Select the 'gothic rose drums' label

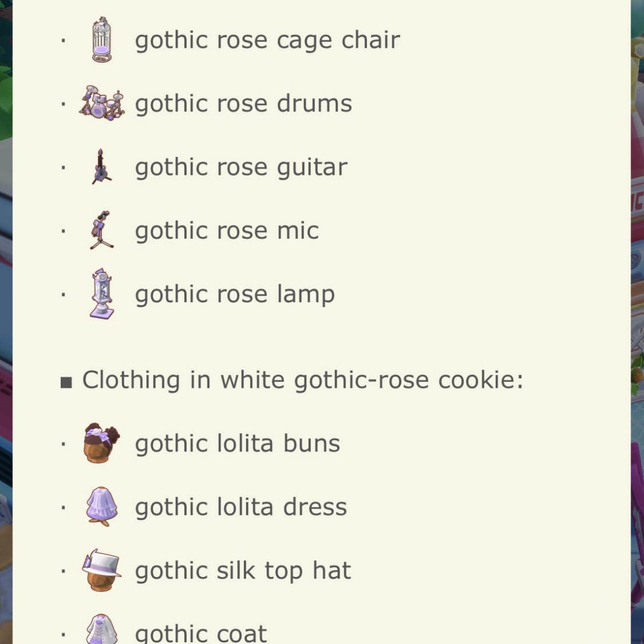244,103
